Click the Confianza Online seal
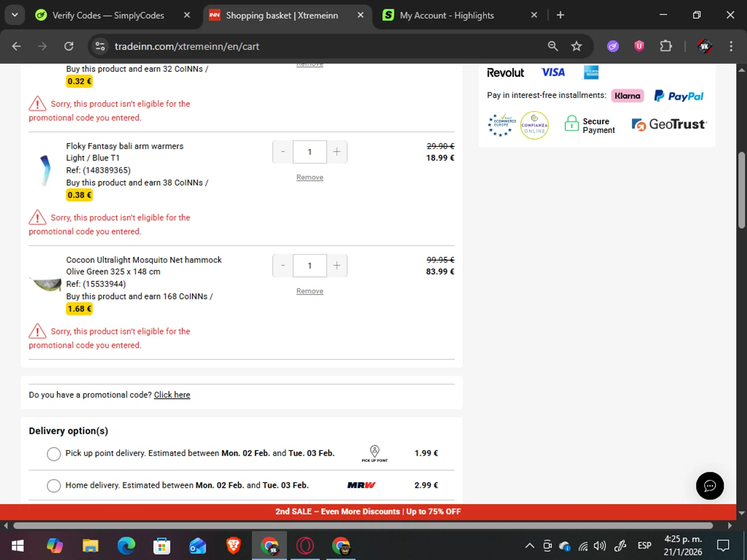 click(x=534, y=125)
